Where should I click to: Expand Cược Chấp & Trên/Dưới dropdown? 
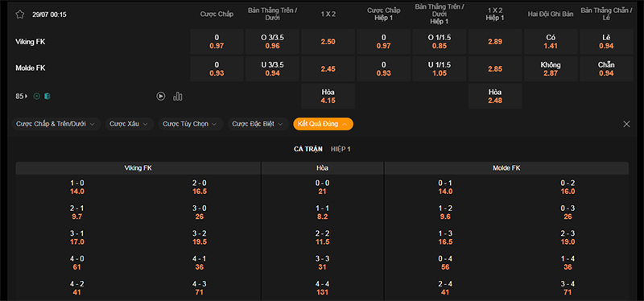tap(56, 124)
